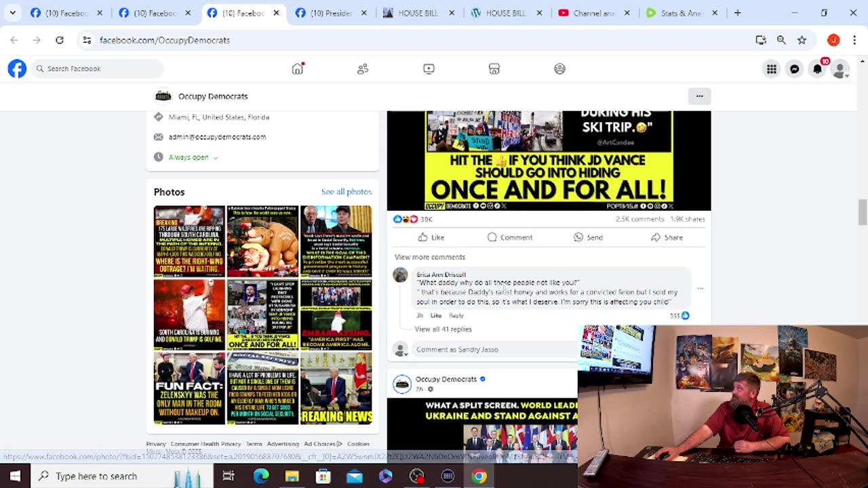Open File Explorer from the taskbar
The height and width of the screenshot is (488, 868).
tap(292, 476)
